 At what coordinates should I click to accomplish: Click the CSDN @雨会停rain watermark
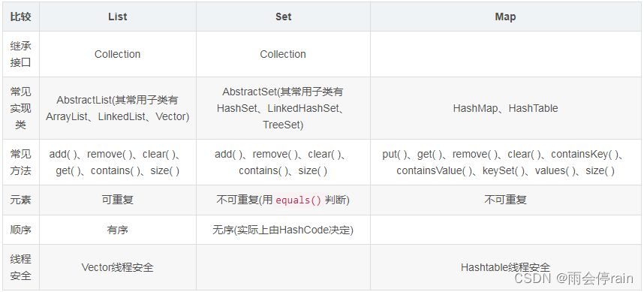click(573, 278)
